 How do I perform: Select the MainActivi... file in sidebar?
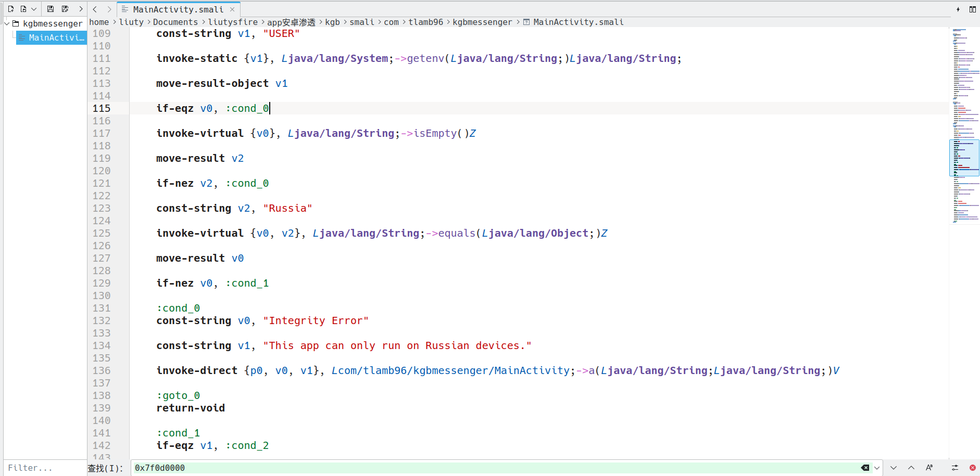(x=52, y=37)
